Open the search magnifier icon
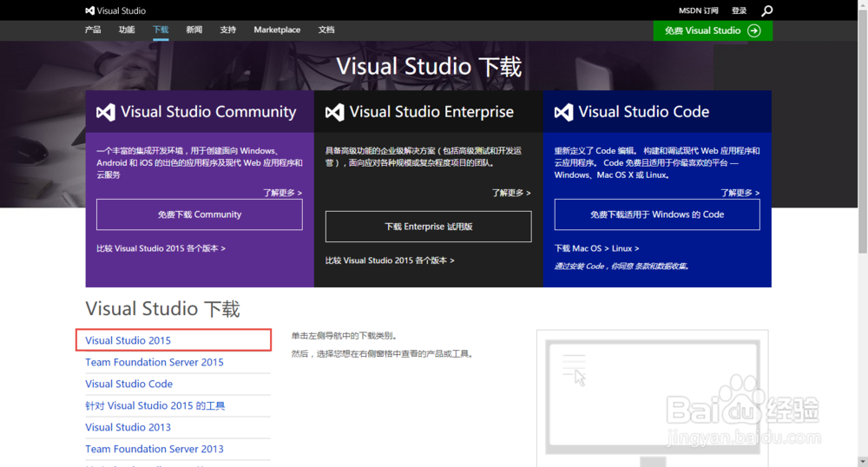The image size is (868, 467). click(766, 10)
